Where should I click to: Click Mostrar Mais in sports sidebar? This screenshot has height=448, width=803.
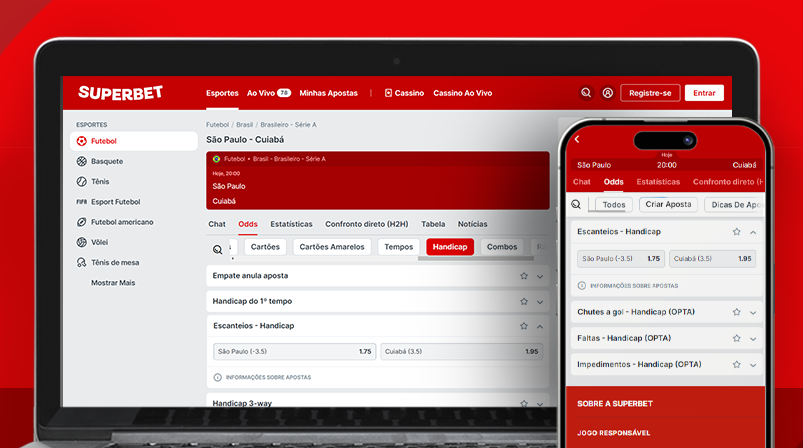tap(113, 283)
